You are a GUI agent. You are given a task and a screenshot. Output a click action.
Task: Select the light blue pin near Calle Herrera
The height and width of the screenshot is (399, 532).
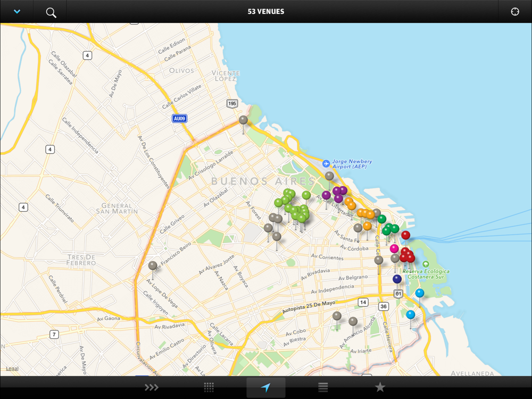[x=411, y=314]
